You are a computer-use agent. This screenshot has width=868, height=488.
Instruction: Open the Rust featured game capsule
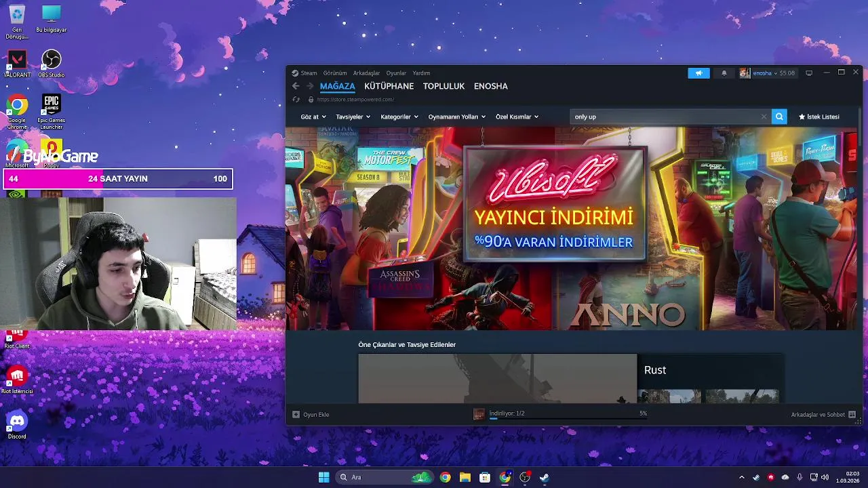coord(571,378)
